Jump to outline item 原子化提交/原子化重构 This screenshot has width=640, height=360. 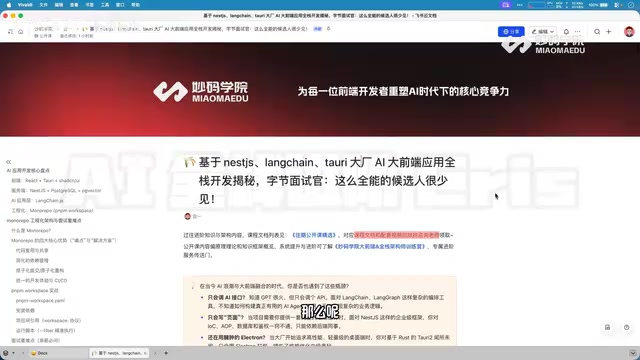tap(40, 271)
